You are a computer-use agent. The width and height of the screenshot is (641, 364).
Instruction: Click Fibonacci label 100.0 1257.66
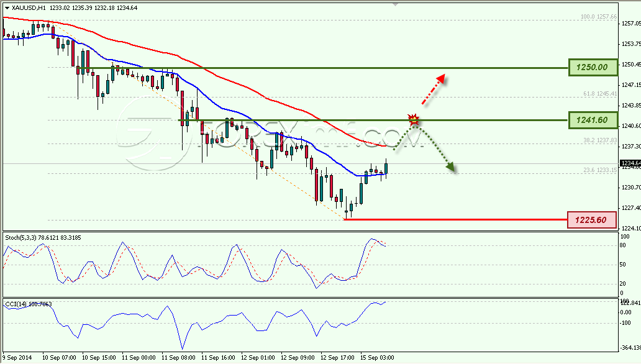599,17
